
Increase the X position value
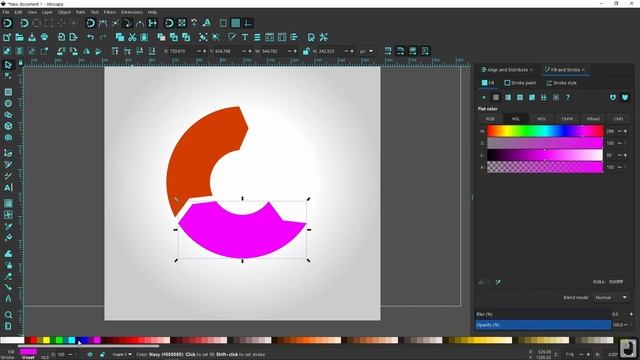point(204,51)
